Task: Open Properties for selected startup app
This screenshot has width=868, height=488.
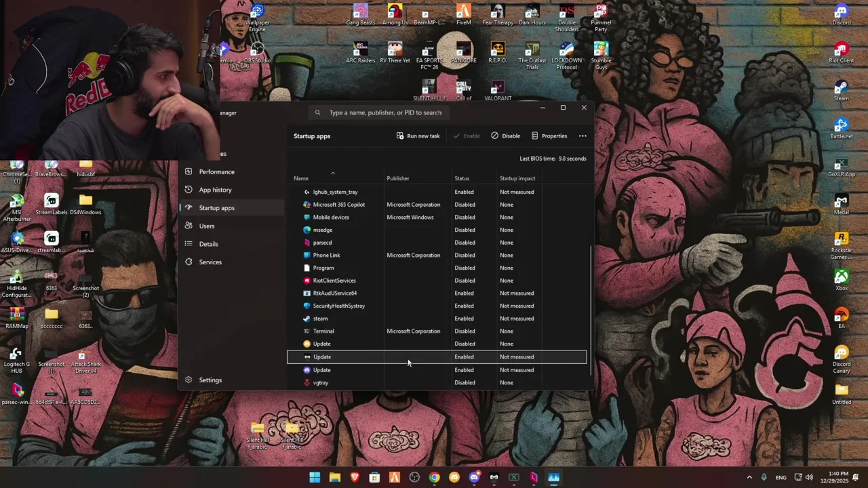Action: [549, 136]
